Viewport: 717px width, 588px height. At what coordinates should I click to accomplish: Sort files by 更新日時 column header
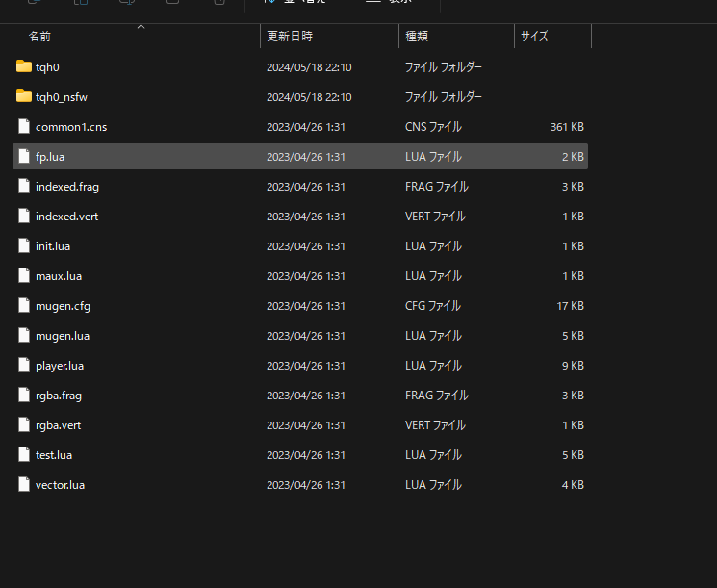pos(289,37)
